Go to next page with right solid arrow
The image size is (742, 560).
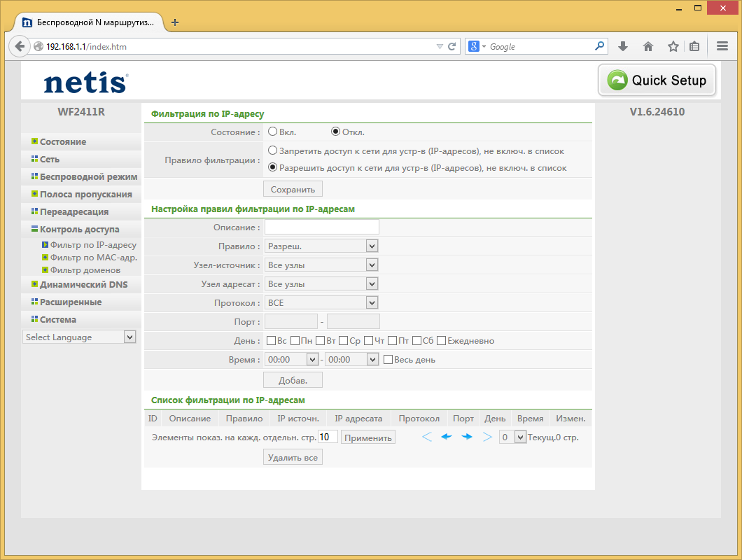[467, 437]
